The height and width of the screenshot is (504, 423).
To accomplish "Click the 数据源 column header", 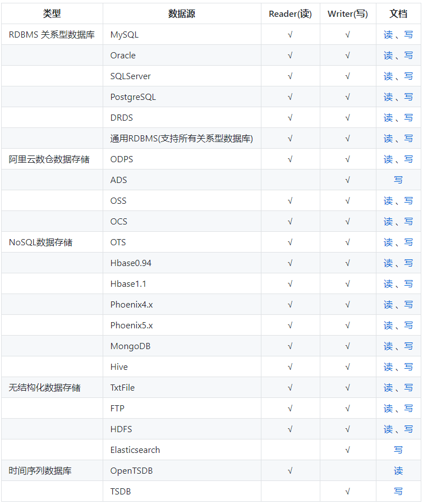I will point(182,13).
